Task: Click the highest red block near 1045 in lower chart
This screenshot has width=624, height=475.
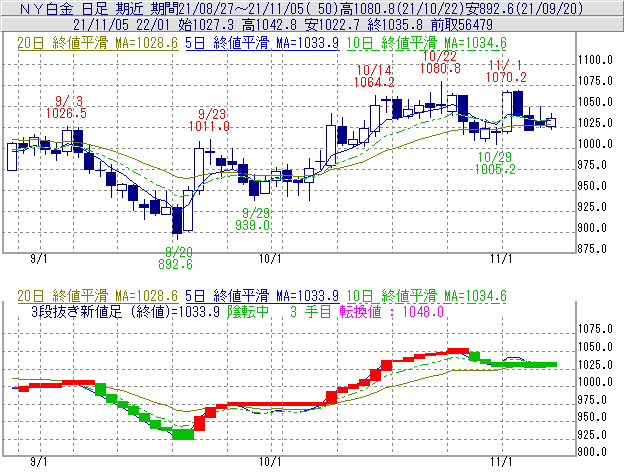Action: click(458, 351)
